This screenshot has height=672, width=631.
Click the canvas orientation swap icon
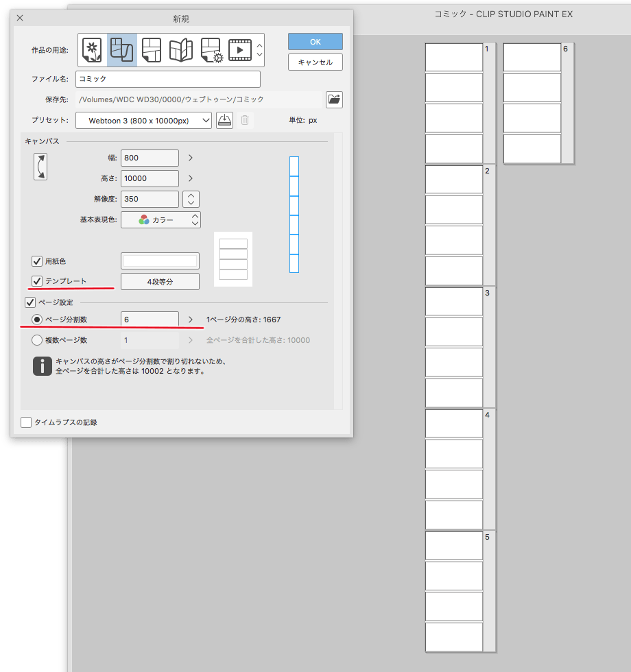[x=40, y=167]
